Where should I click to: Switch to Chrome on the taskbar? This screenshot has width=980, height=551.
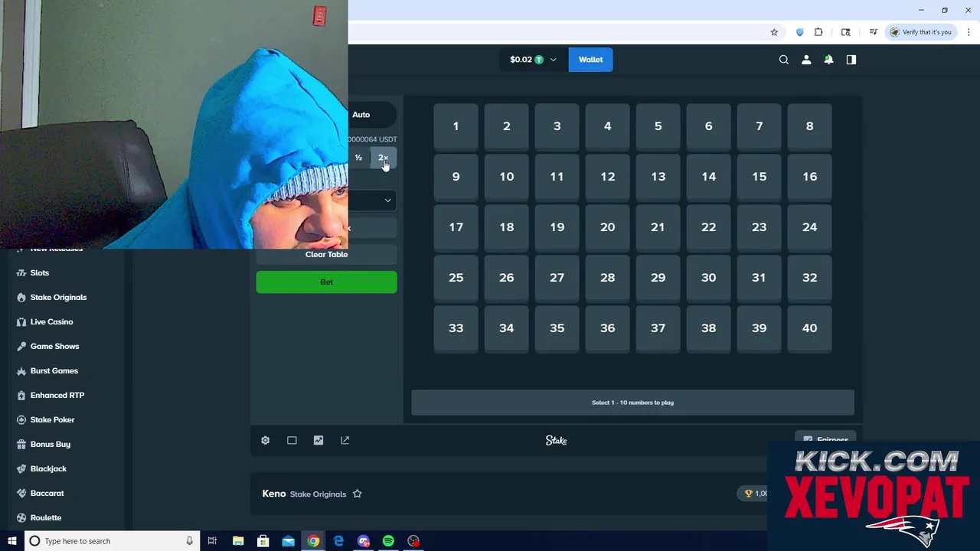click(313, 541)
